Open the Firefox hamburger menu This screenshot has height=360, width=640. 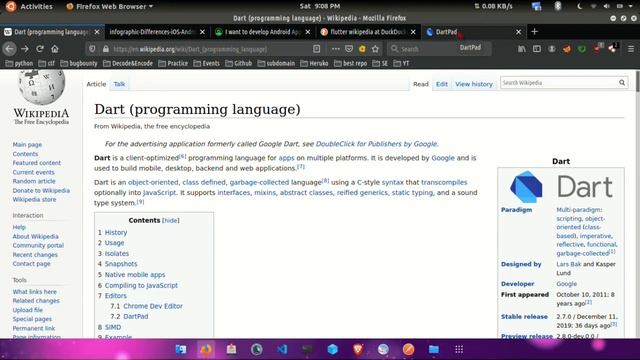click(x=631, y=49)
